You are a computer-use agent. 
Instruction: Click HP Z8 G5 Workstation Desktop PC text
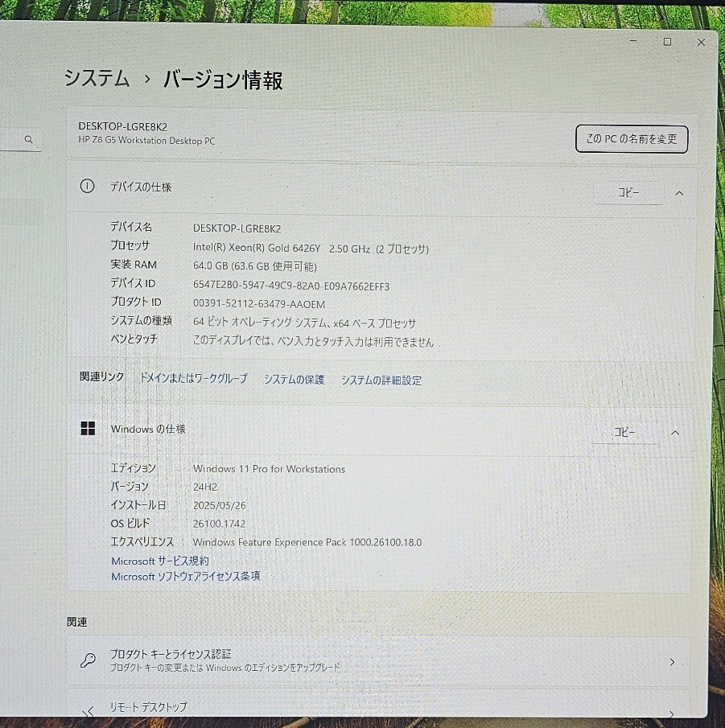146,140
